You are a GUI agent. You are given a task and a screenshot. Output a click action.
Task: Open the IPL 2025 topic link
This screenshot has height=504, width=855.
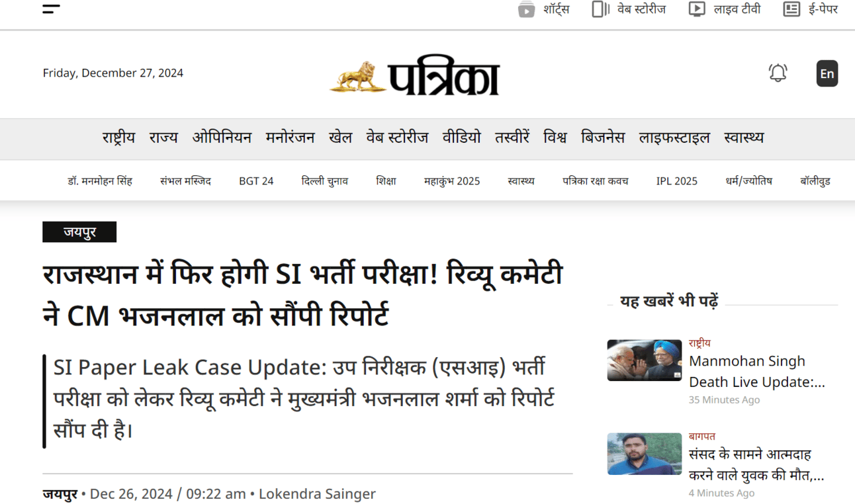click(x=677, y=181)
